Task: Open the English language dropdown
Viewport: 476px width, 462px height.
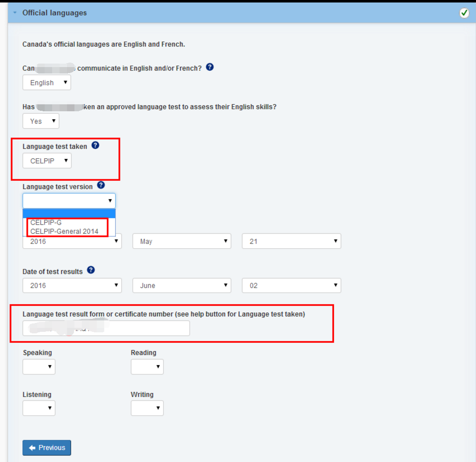Action: 47,82
